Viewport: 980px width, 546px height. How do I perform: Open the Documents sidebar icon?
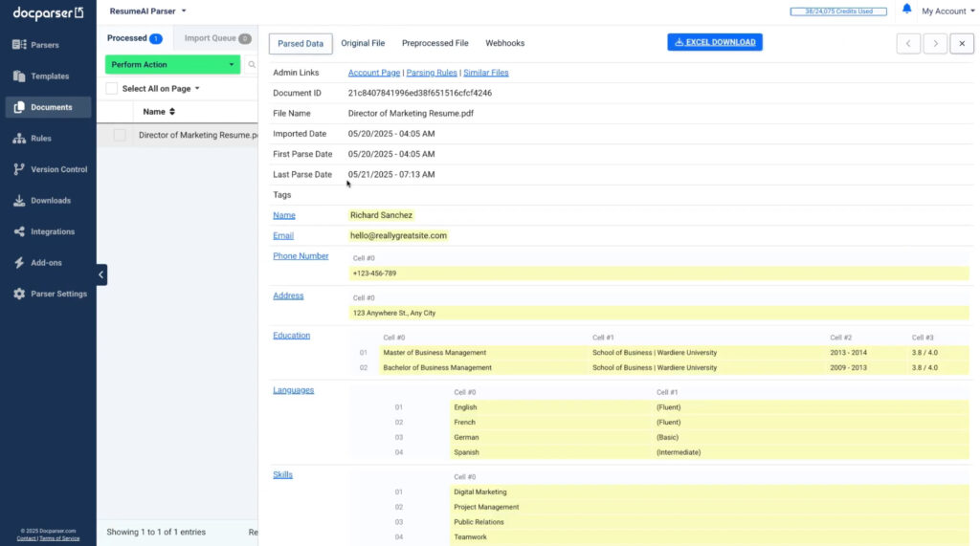[x=19, y=107]
